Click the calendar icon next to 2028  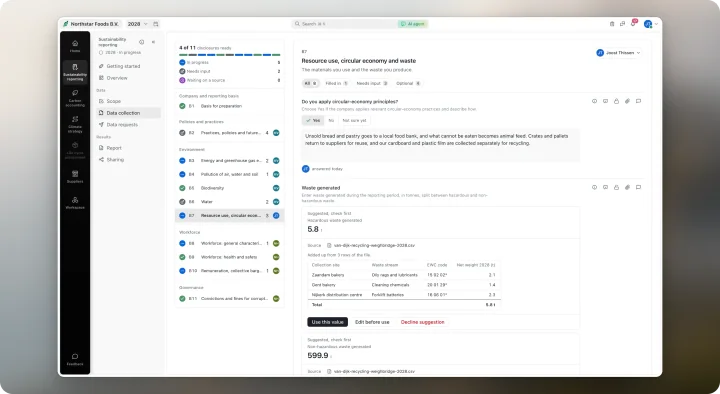tap(156, 24)
